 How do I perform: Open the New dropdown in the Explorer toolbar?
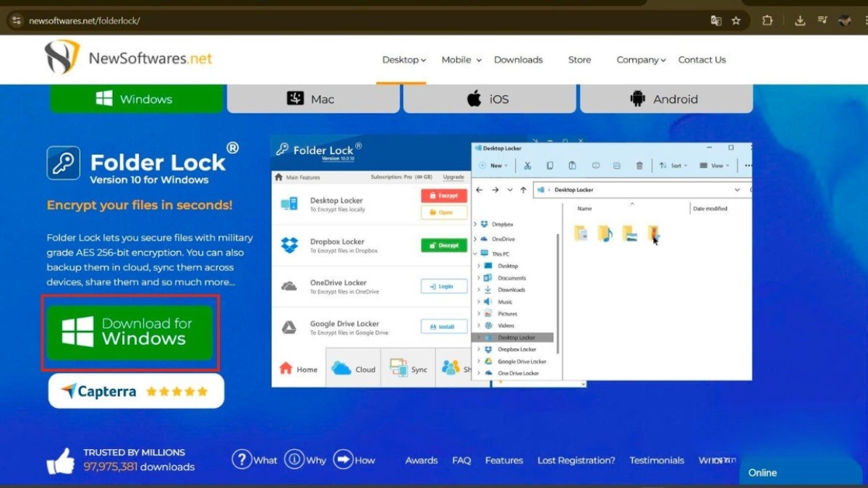point(495,165)
